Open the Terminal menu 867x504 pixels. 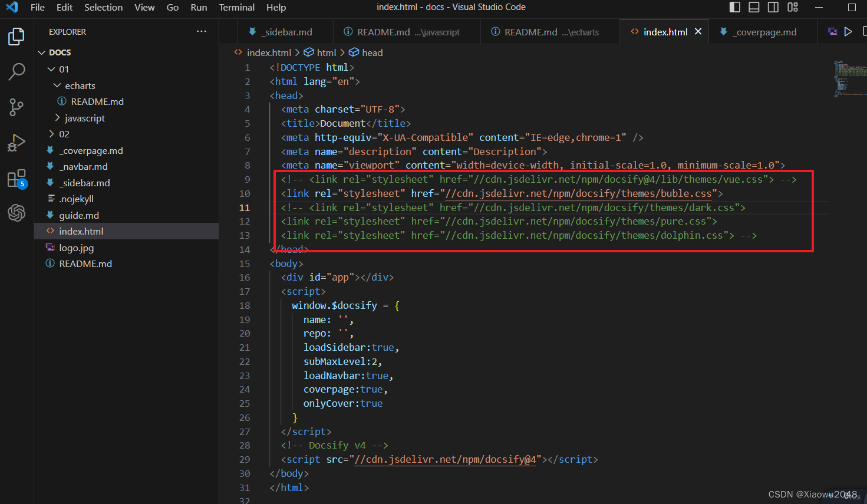(237, 7)
